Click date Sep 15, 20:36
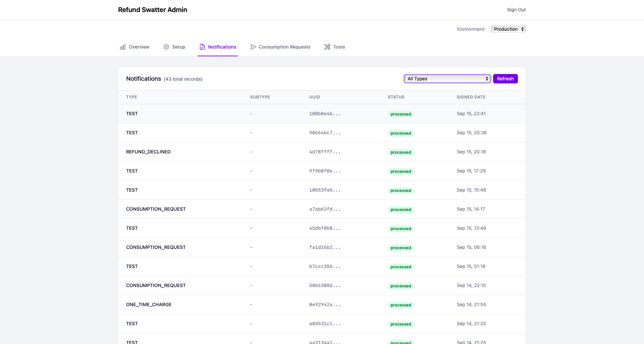 pos(472,133)
